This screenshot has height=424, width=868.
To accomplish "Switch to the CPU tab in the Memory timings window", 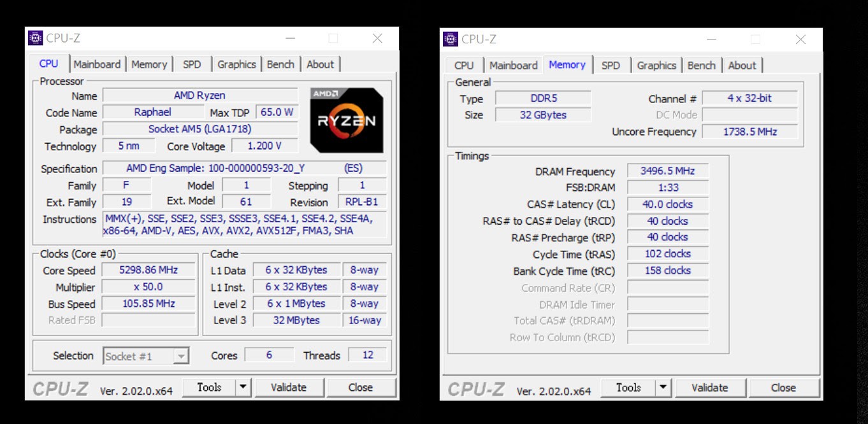I will (x=464, y=66).
